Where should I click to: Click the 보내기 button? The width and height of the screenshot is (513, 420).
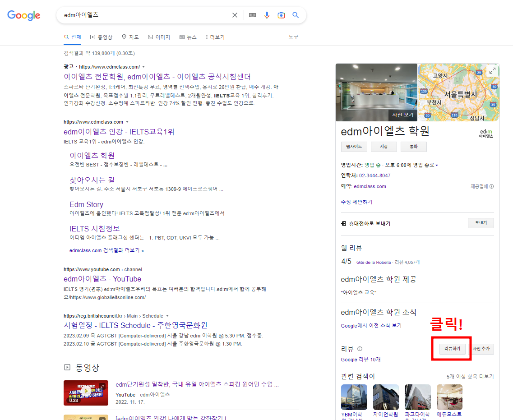pos(481,223)
